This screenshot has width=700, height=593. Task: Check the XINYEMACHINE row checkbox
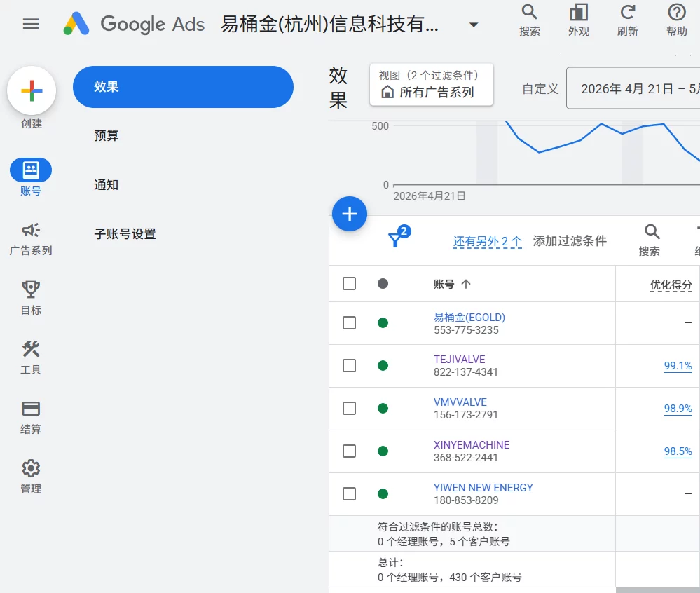[x=349, y=451]
